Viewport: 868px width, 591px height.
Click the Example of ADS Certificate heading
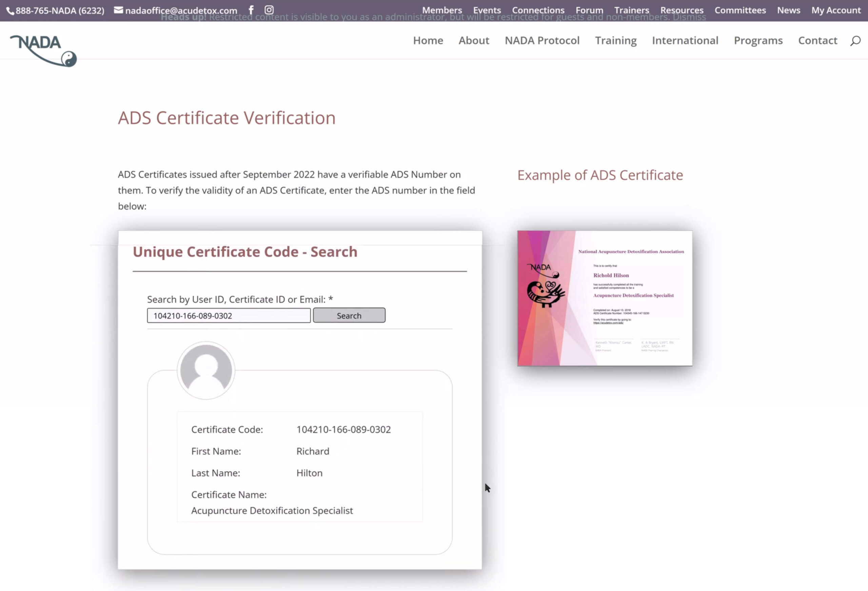tap(600, 175)
